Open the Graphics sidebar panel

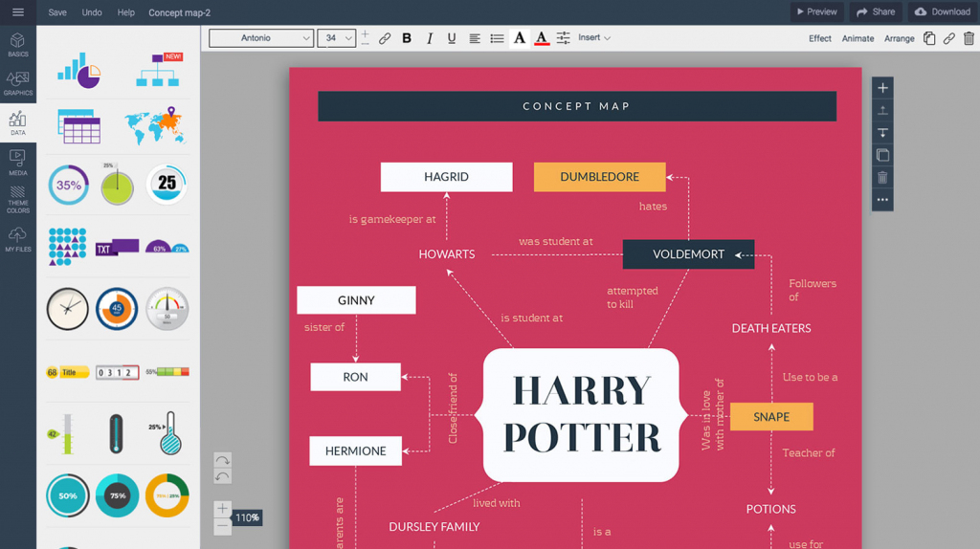[x=18, y=83]
